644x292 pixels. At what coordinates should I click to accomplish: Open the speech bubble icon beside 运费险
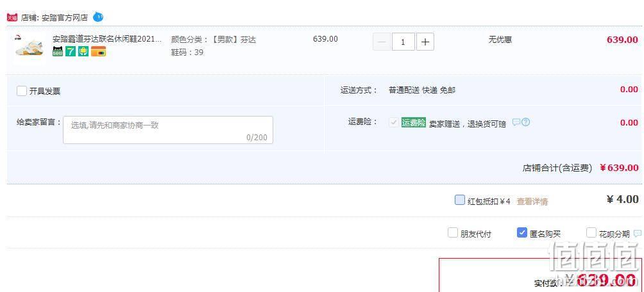click(516, 122)
